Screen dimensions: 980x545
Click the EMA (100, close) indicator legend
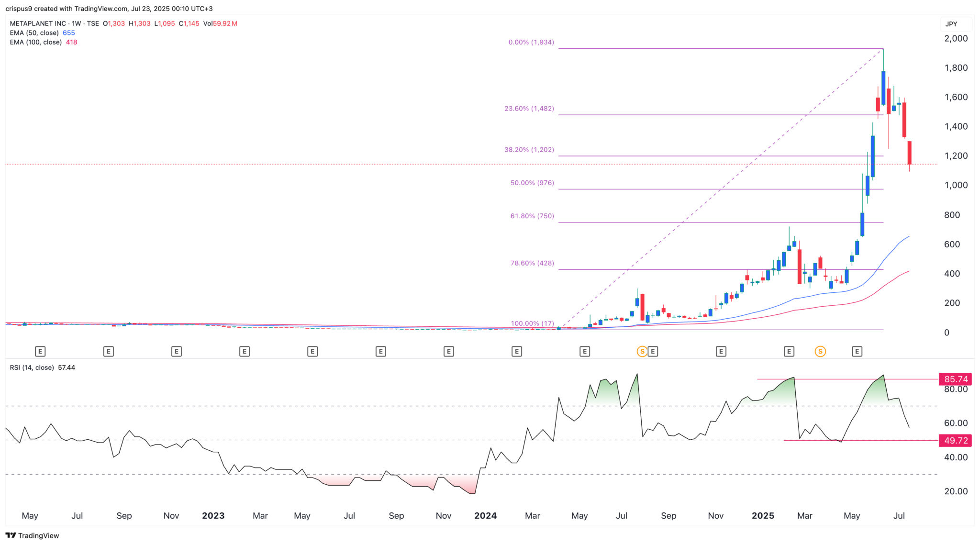pyautogui.click(x=36, y=42)
